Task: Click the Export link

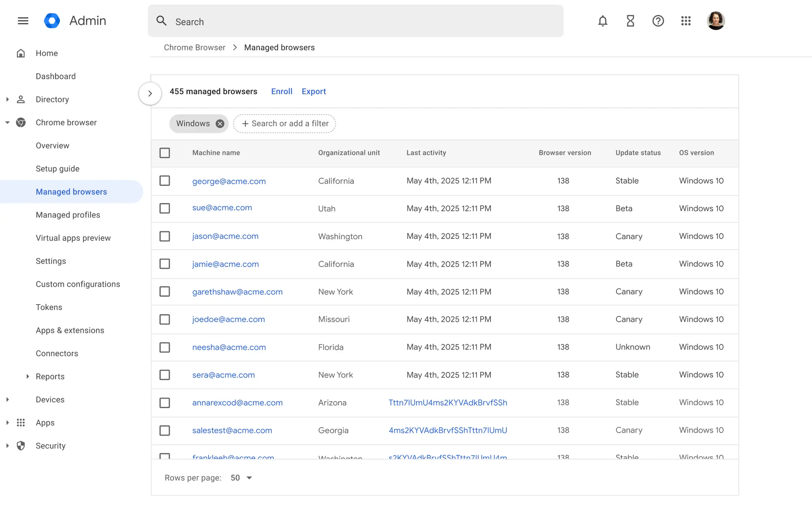Action: pyautogui.click(x=314, y=92)
